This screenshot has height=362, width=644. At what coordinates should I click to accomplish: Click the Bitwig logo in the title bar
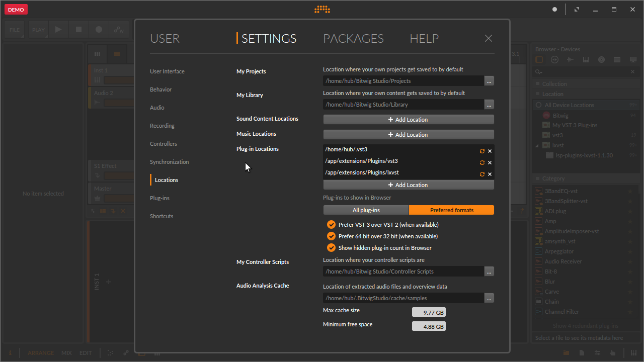tap(322, 9)
